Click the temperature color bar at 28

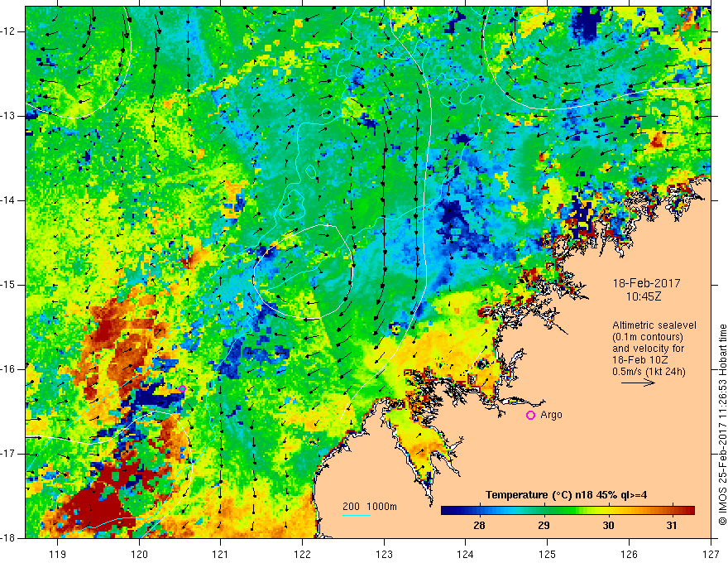point(479,511)
